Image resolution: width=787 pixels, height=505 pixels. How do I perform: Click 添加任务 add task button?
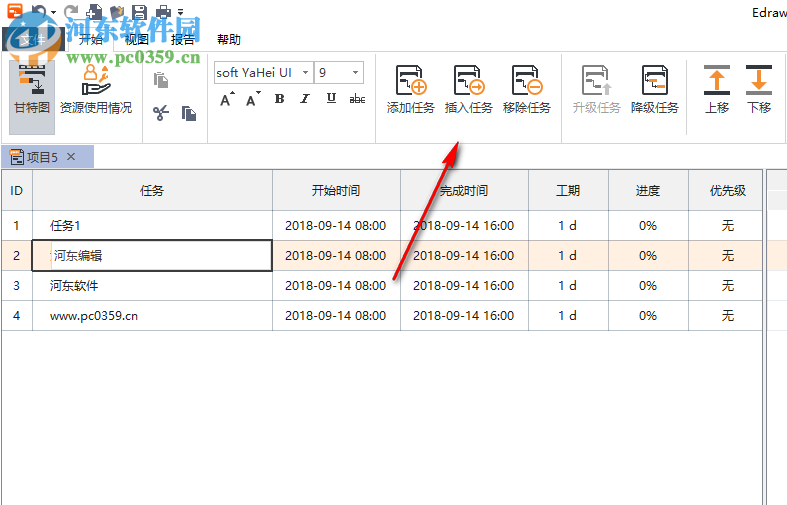(x=411, y=90)
